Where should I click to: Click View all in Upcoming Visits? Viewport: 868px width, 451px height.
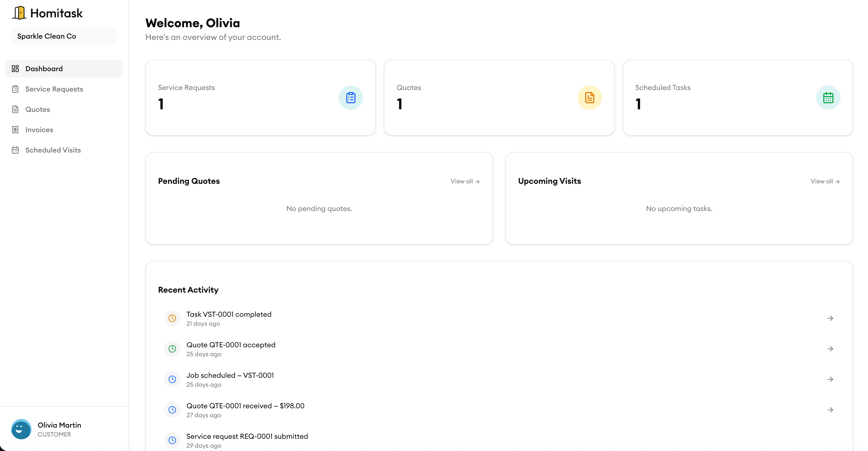tap(824, 181)
